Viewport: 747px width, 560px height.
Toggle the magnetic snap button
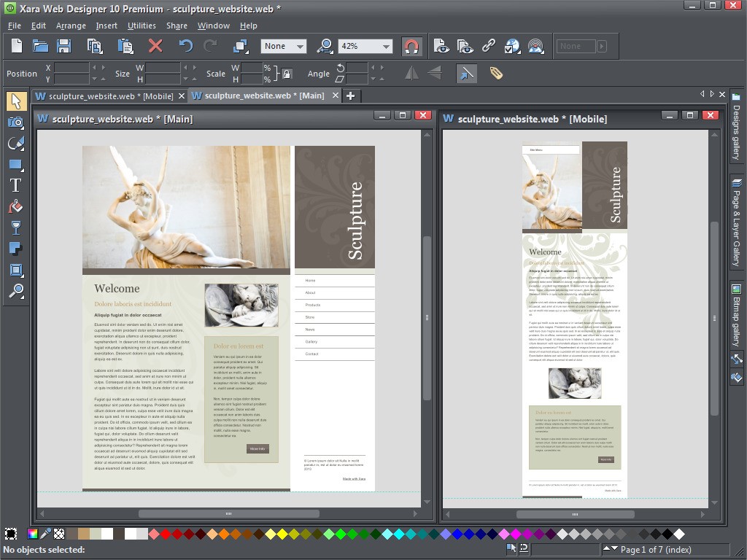(411, 46)
